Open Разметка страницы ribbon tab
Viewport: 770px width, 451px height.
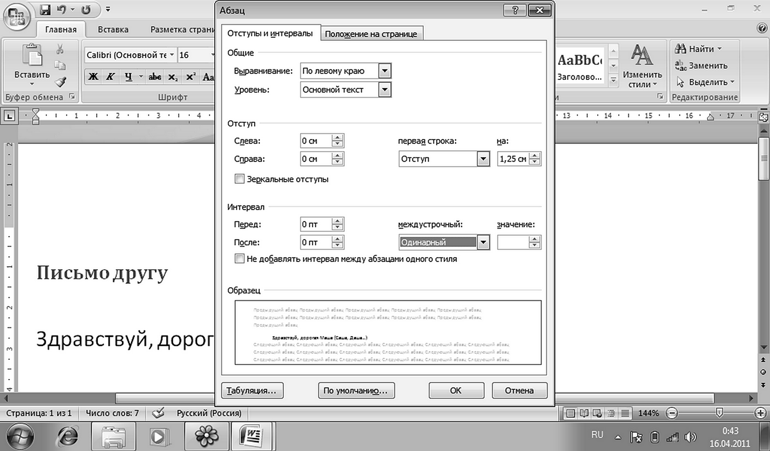pos(182,29)
